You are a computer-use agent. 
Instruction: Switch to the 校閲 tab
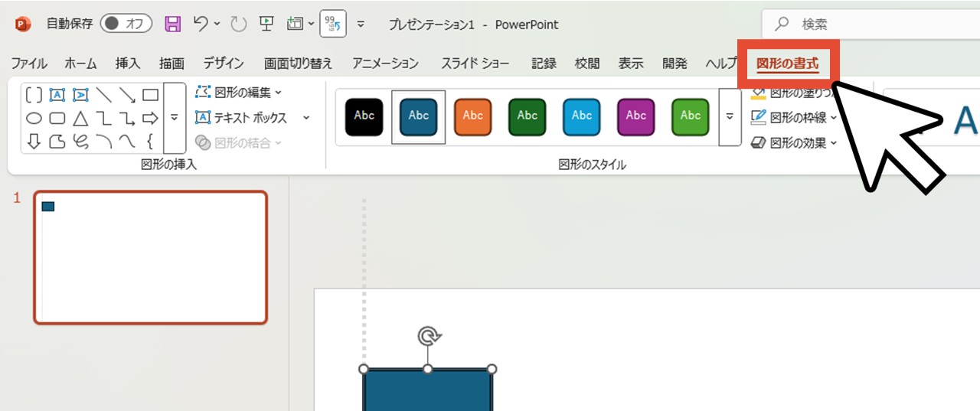(x=587, y=64)
